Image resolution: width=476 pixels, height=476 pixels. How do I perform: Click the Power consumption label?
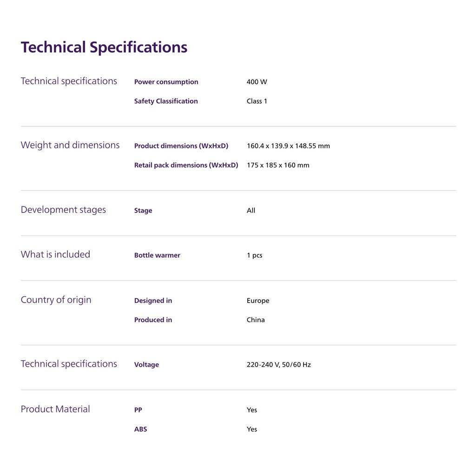[166, 82]
